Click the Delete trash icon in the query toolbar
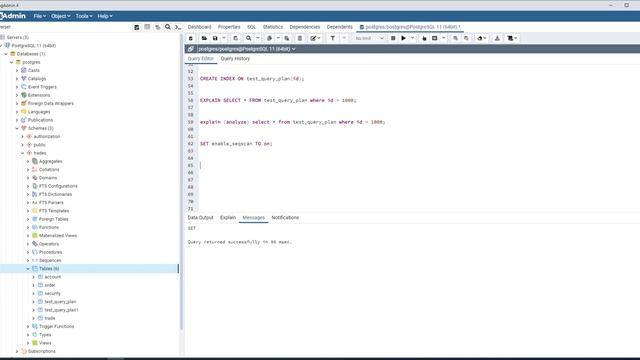The height and width of the screenshot is (360, 640). point(300,38)
